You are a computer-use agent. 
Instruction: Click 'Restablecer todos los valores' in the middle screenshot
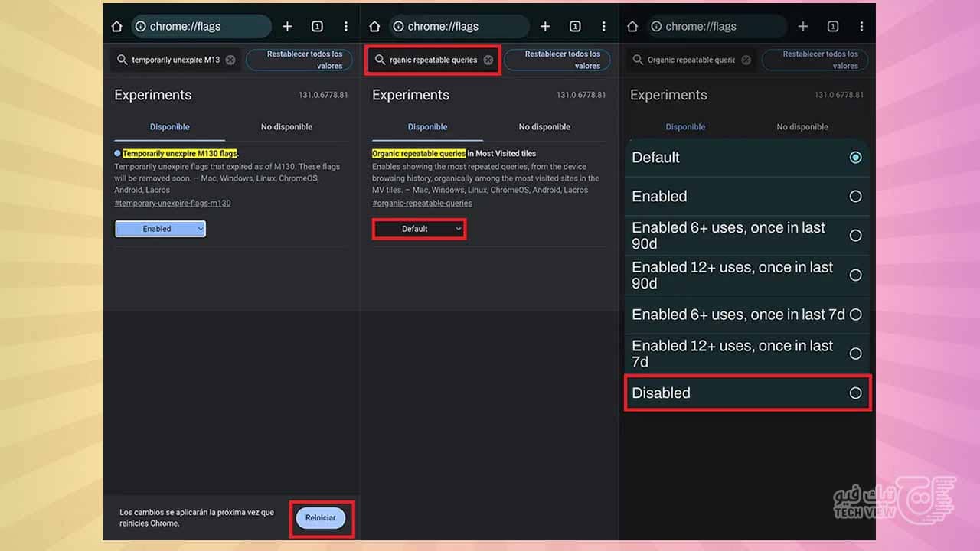pyautogui.click(x=557, y=60)
